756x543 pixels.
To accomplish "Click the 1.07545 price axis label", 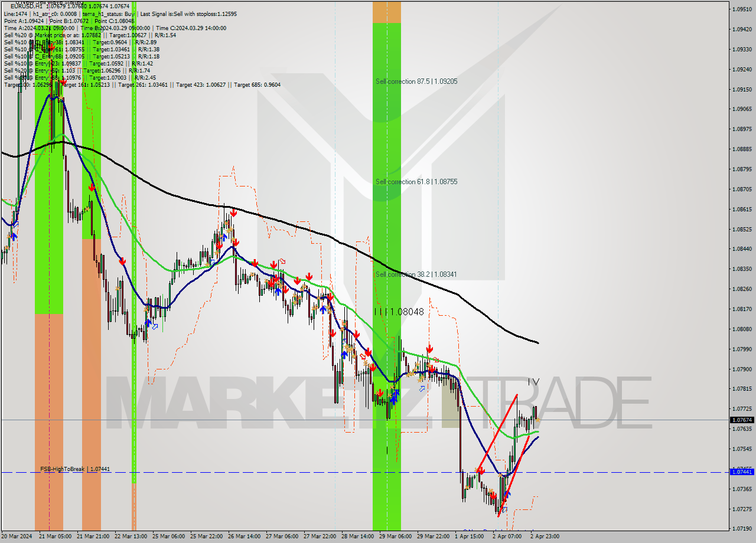I will click(x=742, y=449).
